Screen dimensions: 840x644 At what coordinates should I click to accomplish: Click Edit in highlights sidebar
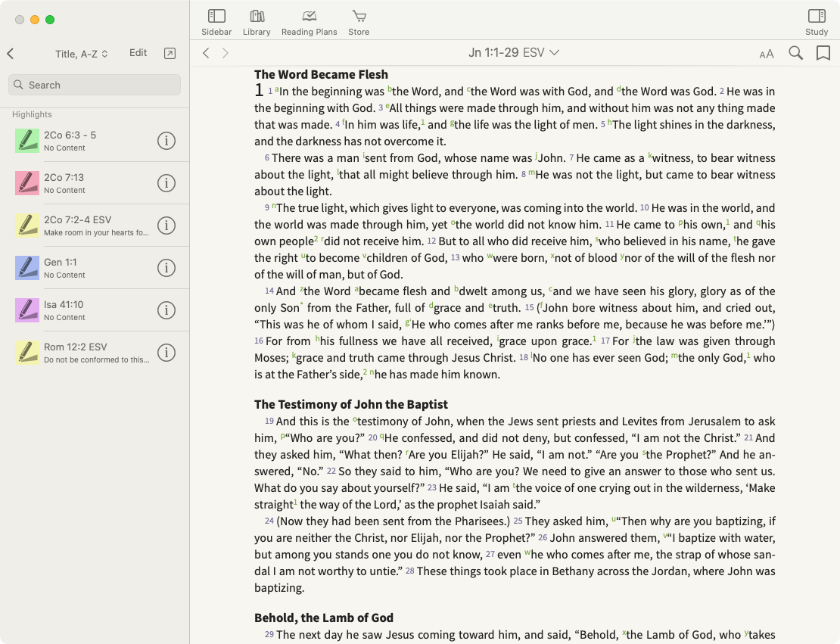[x=138, y=53]
